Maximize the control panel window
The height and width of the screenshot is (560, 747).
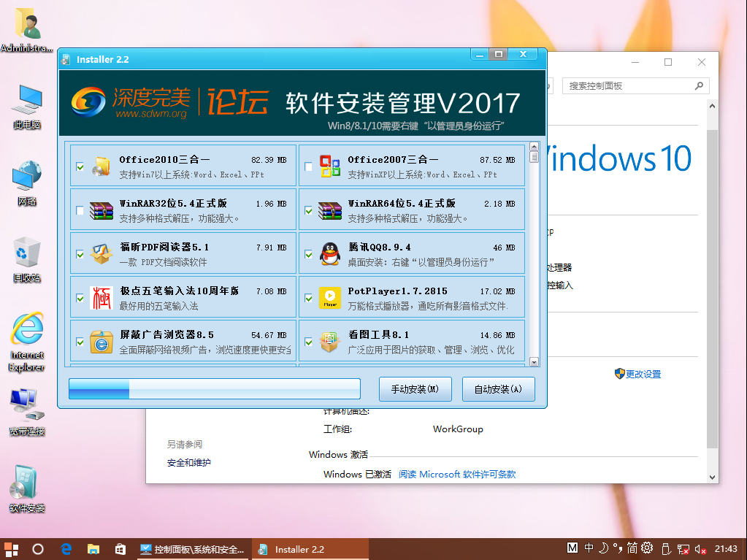click(668, 62)
